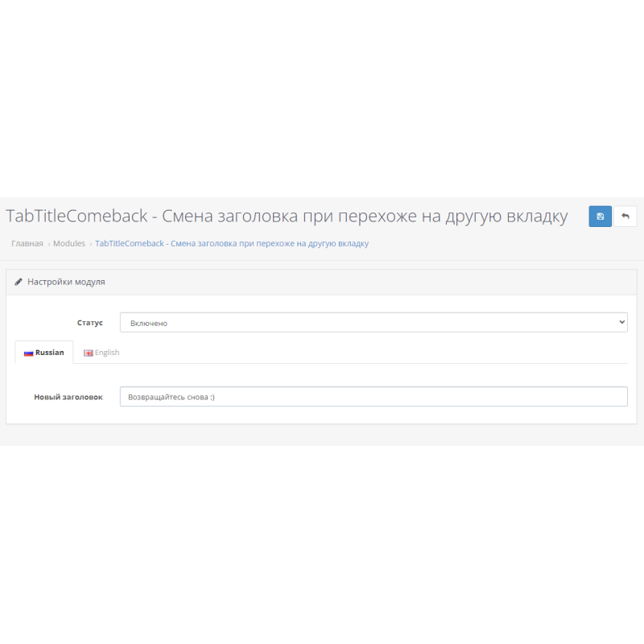Click the Russian flag icon on the active tab
Viewport: 644px width, 644px height.
click(30, 352)
